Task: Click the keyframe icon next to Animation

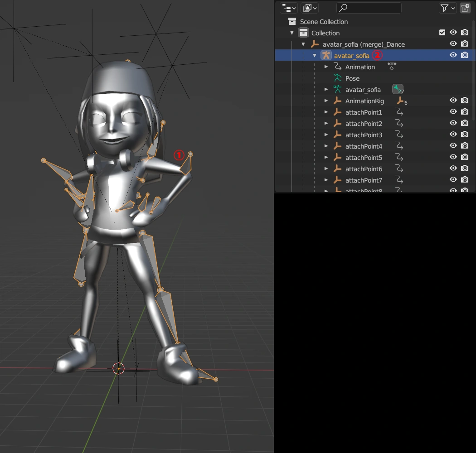Action: 392,66
